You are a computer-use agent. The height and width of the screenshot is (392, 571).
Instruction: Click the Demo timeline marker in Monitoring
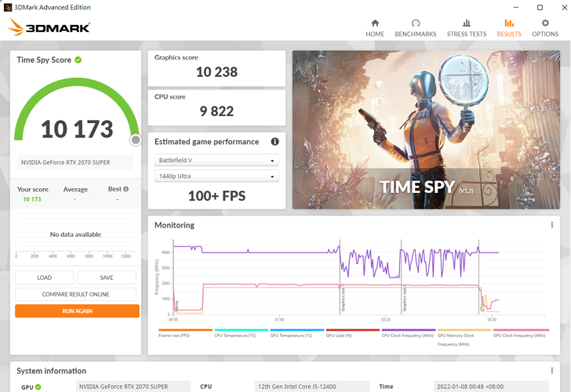click(x=176, y=306)
